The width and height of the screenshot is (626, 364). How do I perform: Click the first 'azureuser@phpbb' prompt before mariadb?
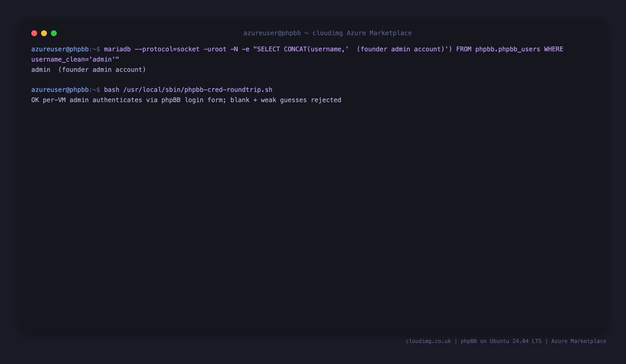coord(60,49)
